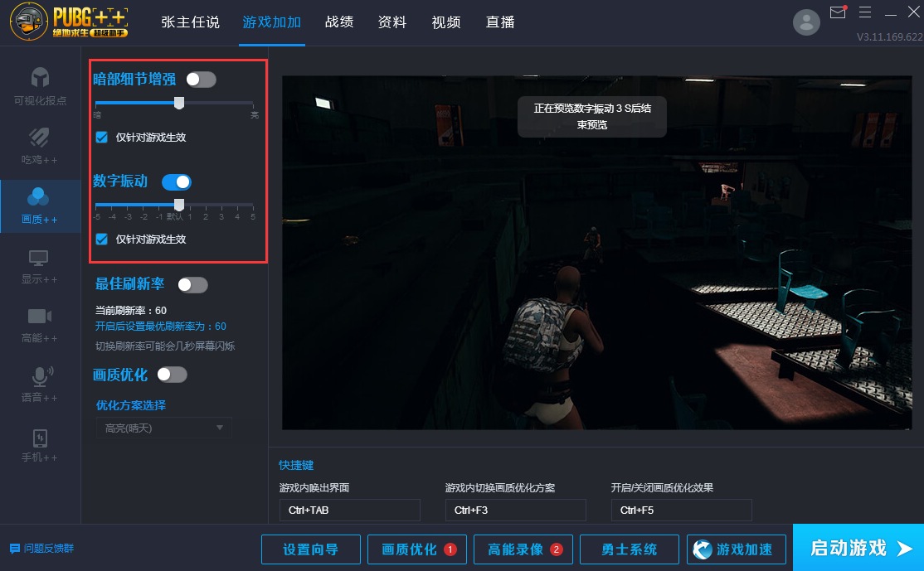Image resolution: width=924 pixels, height=571 pixels.
Task: Open the 吃鸡++ sidebar section
Action: pos(40,147)
